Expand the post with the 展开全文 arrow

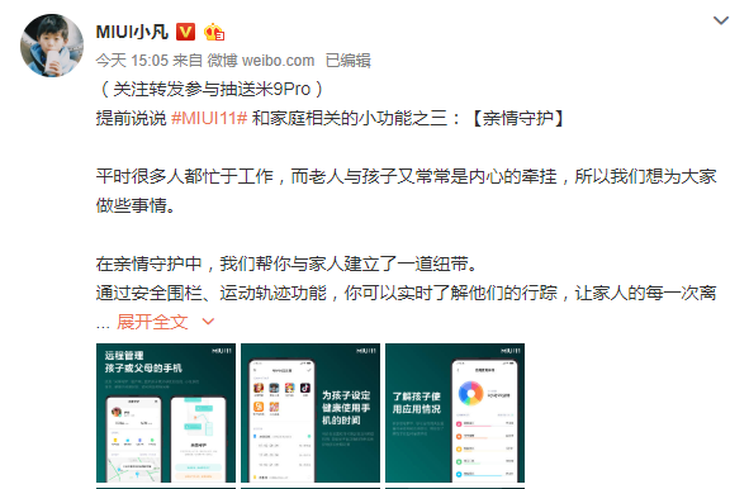208,321
